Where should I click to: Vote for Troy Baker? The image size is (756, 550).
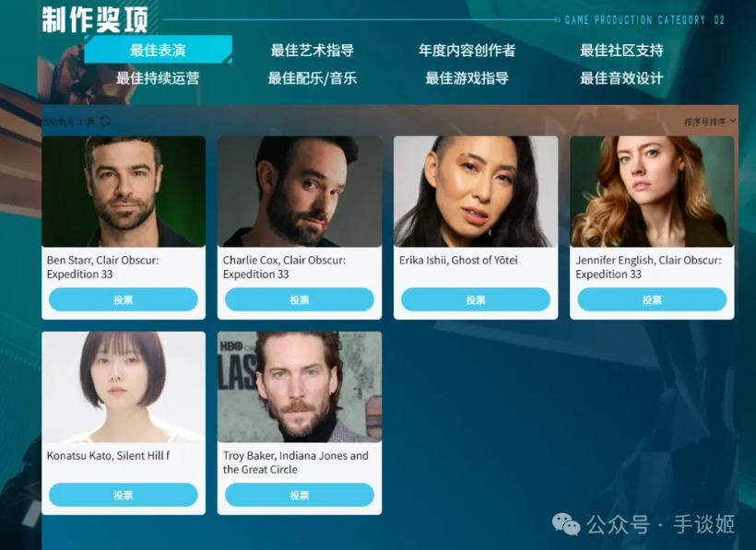coord(300,495)
